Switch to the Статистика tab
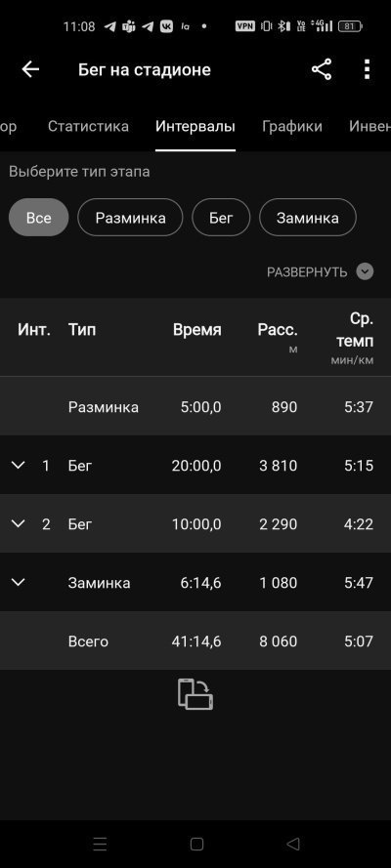Image resolution: width=391 pixels, height=868 pixels. click(88, 126)
